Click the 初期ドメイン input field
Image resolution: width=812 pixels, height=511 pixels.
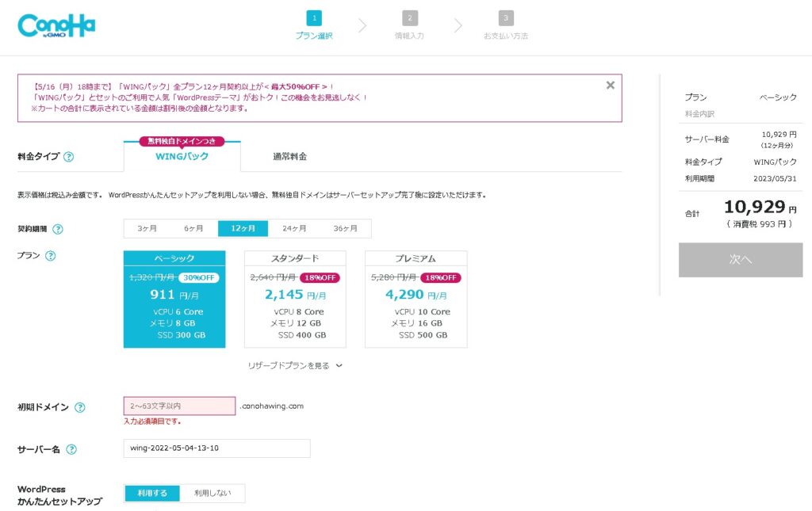point(179,406)
